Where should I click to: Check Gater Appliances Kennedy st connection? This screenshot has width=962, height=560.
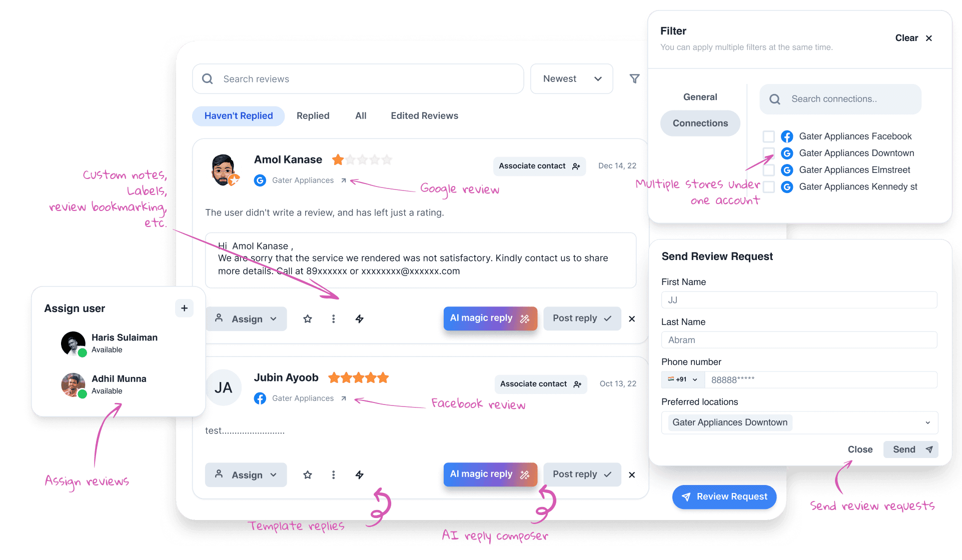[769, 186]
